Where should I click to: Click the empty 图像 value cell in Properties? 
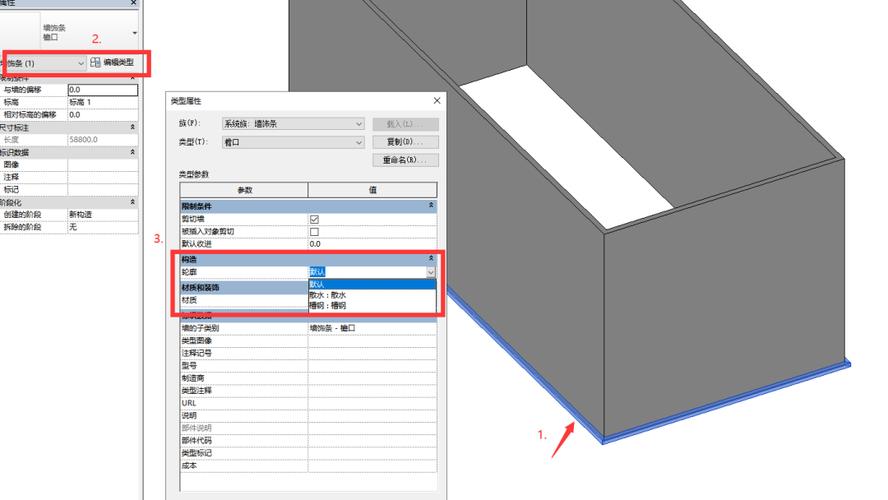pos(103,164)
